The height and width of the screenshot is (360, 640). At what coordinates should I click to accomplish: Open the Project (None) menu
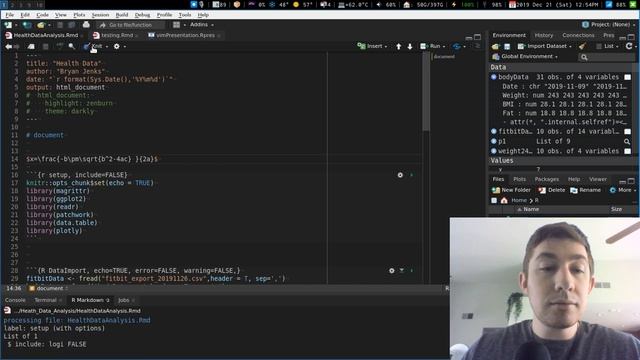click(608, 25)
